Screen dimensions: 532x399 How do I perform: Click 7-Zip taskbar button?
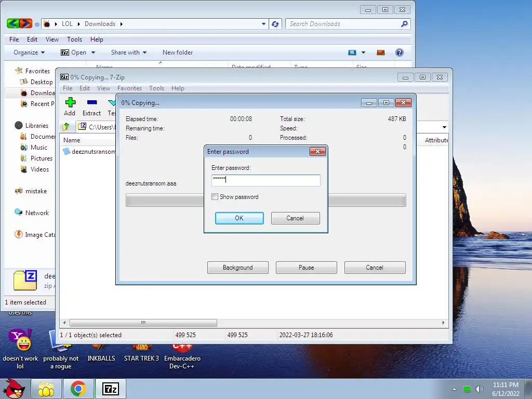coord(111,389)
